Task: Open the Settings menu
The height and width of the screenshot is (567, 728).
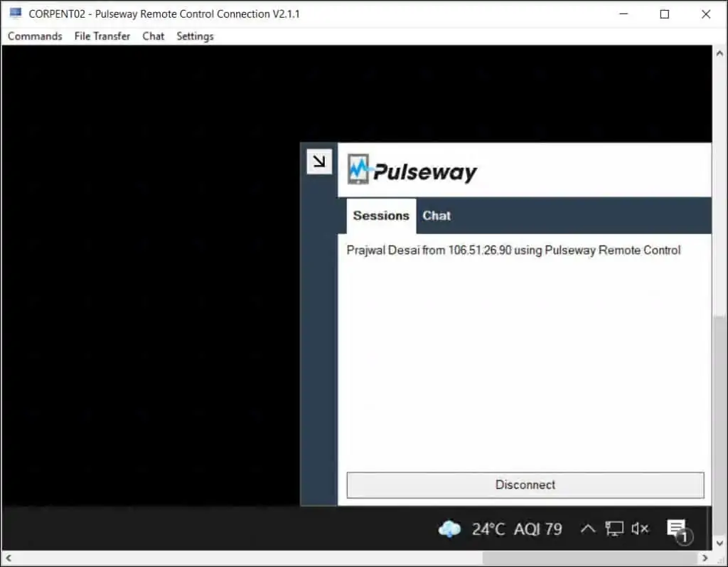Action: click(x=195, y=36)
